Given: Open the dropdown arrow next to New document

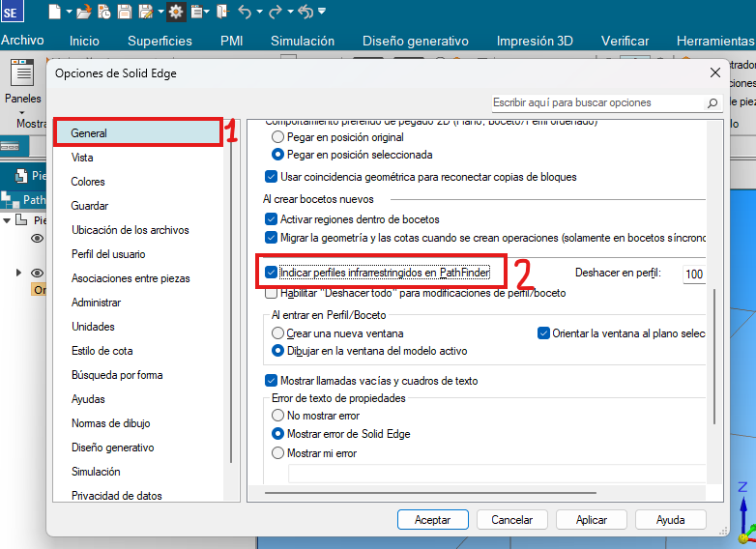Looking at the screenshot, I should pos(69,13).
